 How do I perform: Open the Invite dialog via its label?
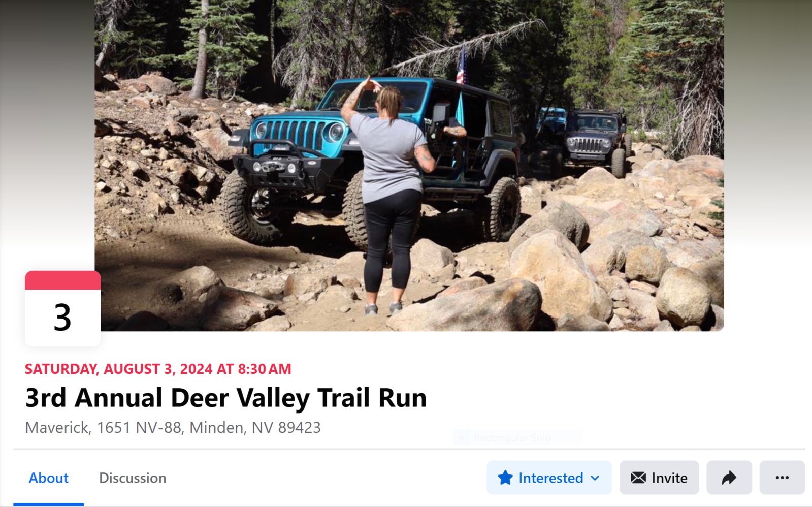[669, 478]
